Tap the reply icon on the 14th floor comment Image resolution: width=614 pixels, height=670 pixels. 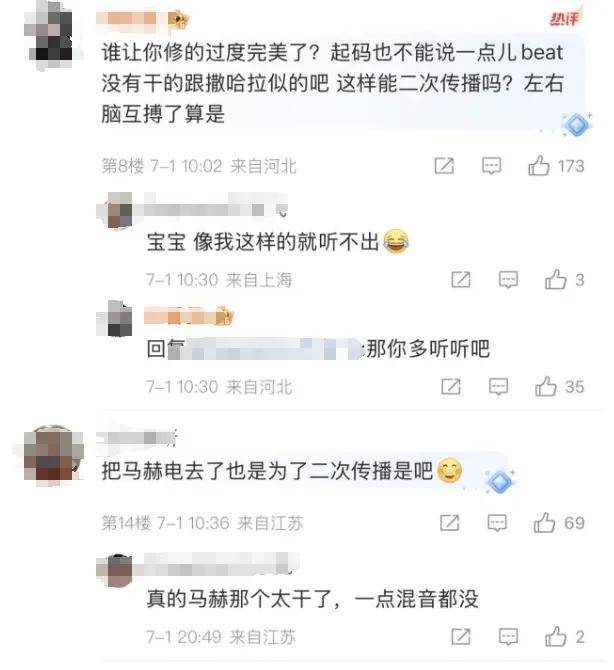coord(497,523)
